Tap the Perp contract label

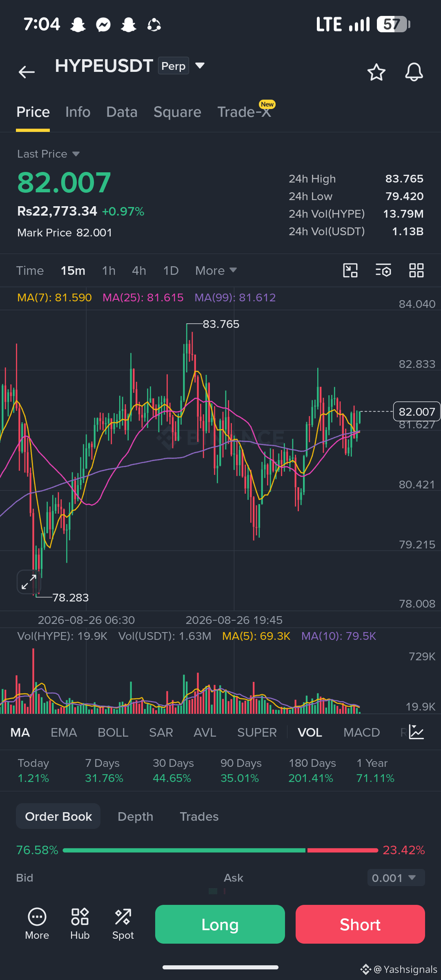click(x=174, y=66)
